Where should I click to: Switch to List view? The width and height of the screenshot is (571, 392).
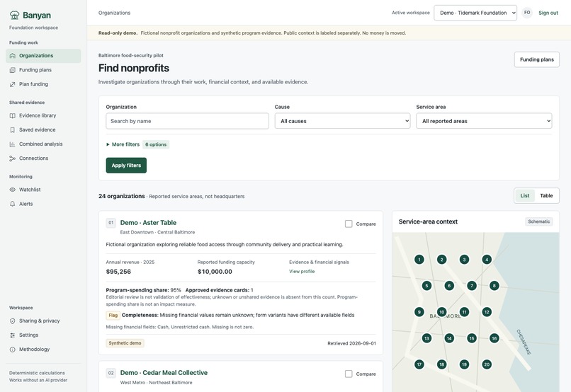tap(525, 195)
